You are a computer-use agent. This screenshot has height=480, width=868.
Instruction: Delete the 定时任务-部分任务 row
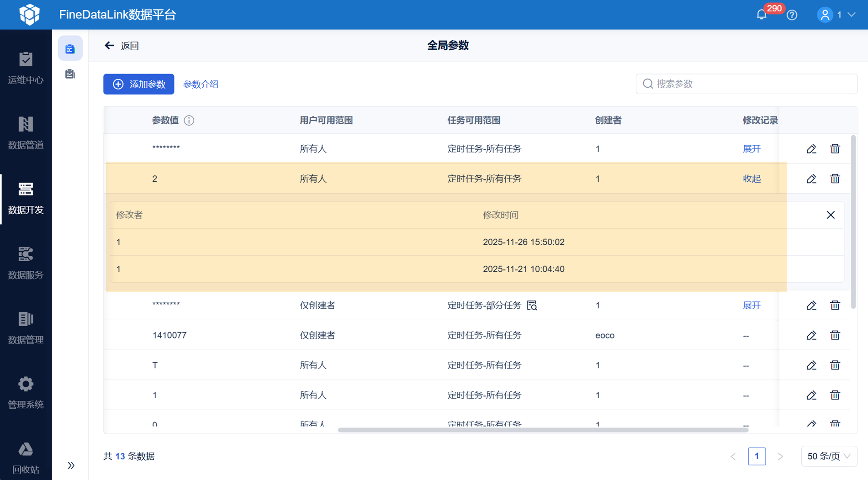click(x=835, y=305)
